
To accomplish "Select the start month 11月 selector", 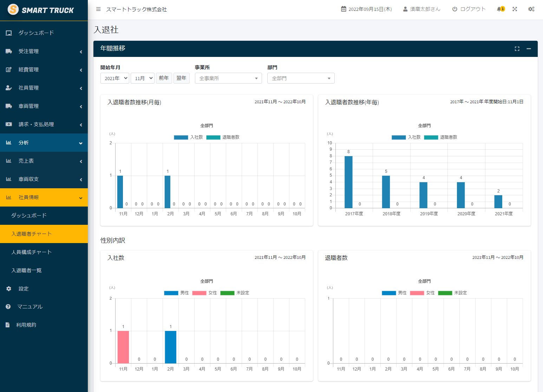I will point(143,78).
